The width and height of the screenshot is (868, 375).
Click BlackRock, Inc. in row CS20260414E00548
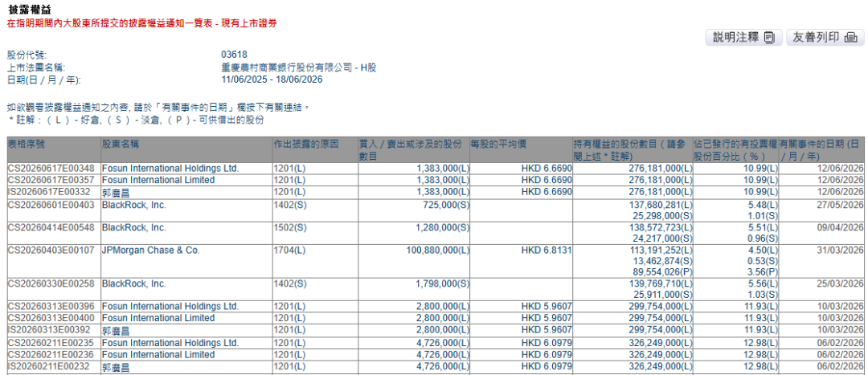click(x=134, y=228)
